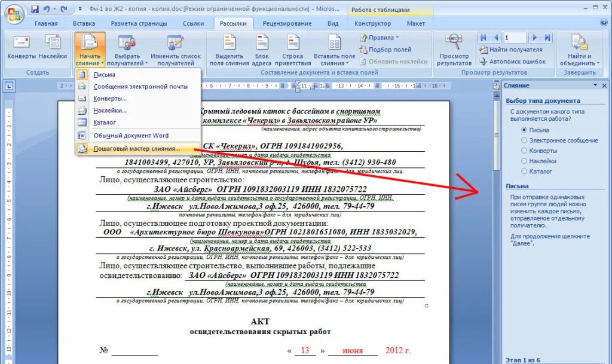Click the document vertical scrollbar

pyautogui.click(x=497, y=134)
